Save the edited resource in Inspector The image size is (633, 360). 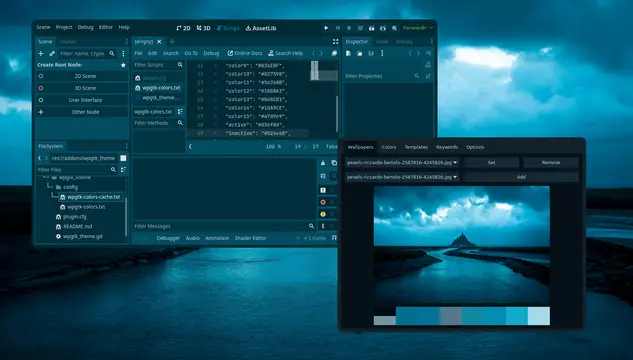(371, 53)
